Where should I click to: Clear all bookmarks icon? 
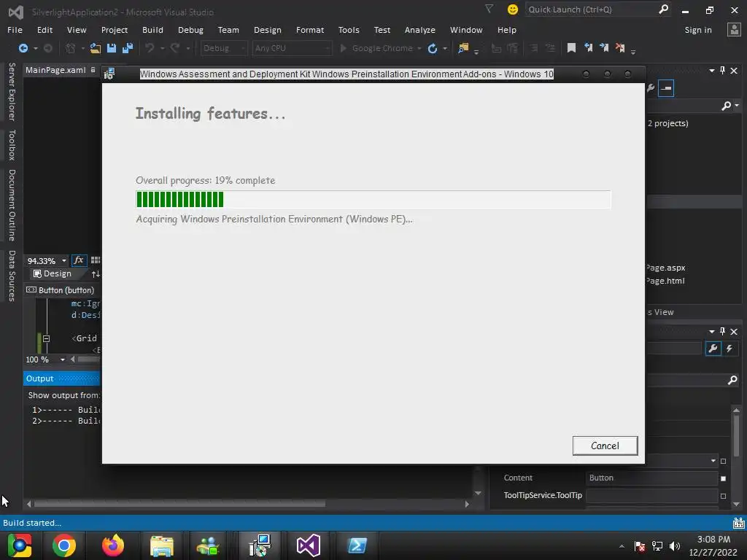(620, 47)
